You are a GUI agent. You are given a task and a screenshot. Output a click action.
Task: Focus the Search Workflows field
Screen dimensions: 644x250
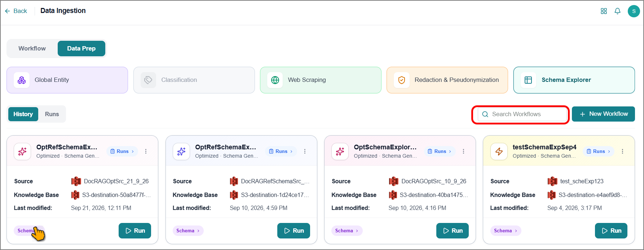[x=522, y=114]
